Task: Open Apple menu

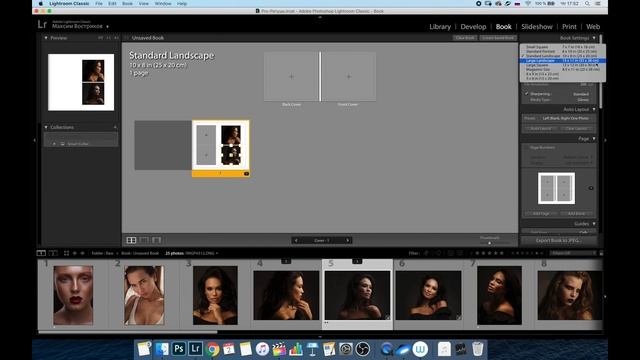Action: pos(40,4)
